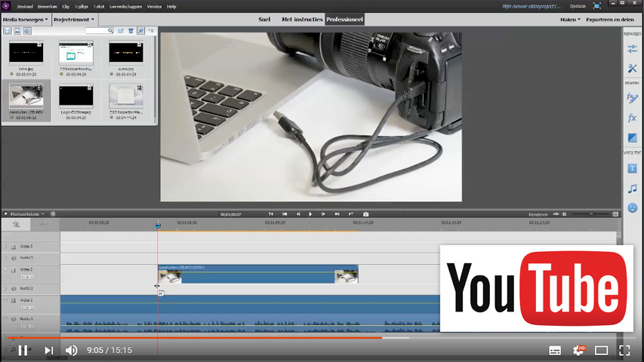Click the Exporteren en delen button

tap(610, 19)
